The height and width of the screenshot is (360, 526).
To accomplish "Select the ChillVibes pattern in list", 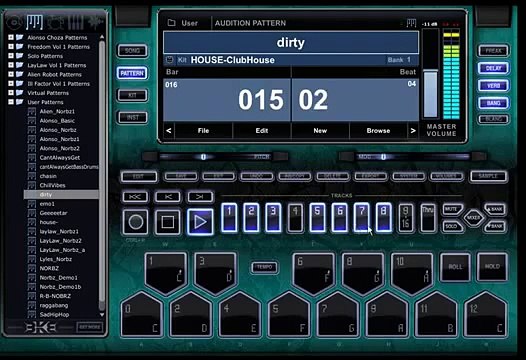I will (52, 185).
